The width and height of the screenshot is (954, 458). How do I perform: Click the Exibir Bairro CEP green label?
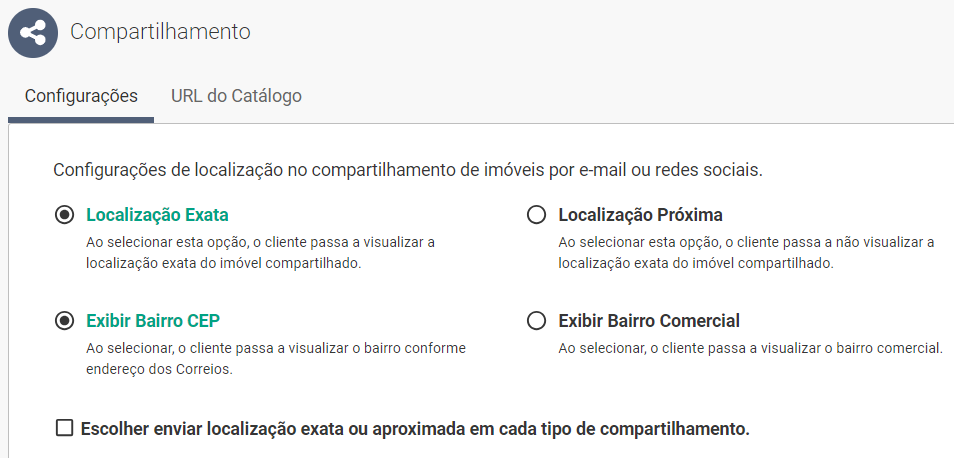click(153, 321)
